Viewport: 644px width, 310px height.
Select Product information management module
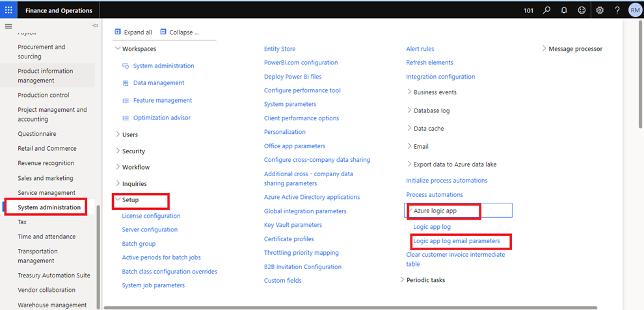click(45, 75)
